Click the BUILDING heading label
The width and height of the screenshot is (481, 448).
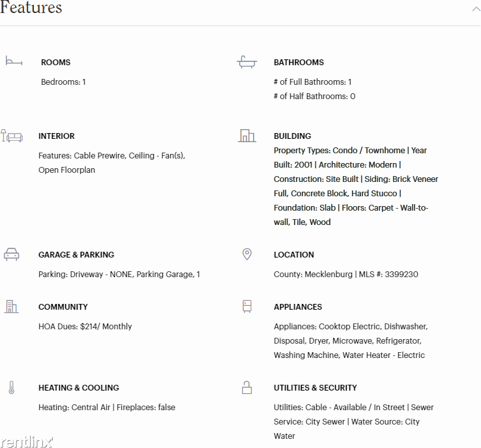293,136
